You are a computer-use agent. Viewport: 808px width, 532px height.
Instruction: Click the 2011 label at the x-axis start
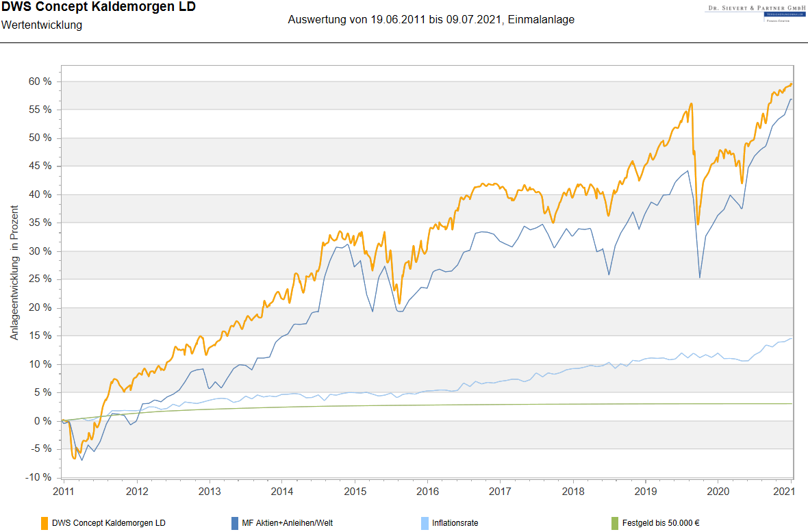coord(64,491)
